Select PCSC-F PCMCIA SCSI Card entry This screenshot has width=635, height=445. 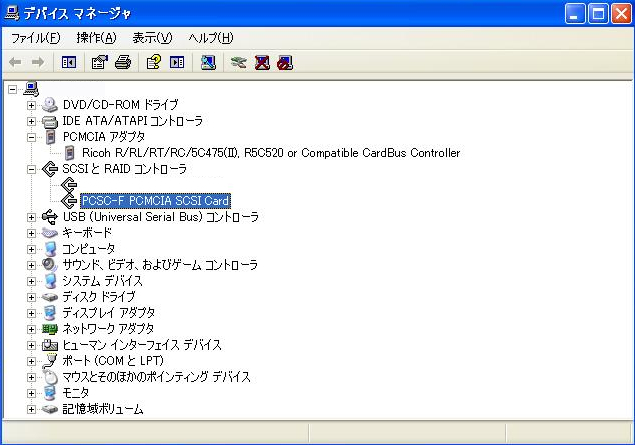[156, 201]
